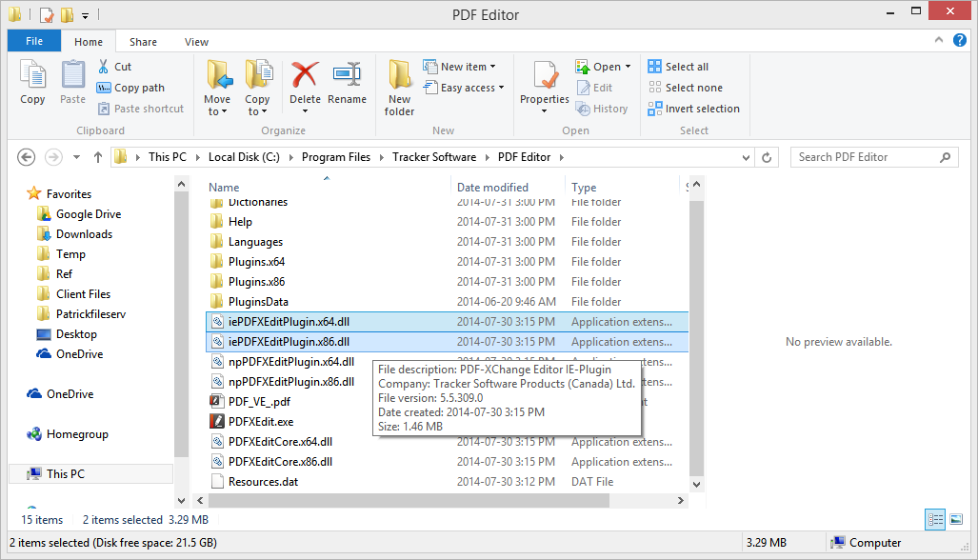Image resolution: width=978 pixels, height=560 pixels.
Task: Navigate to Local Disk (C:) breadcrumb
Action: 244,157
